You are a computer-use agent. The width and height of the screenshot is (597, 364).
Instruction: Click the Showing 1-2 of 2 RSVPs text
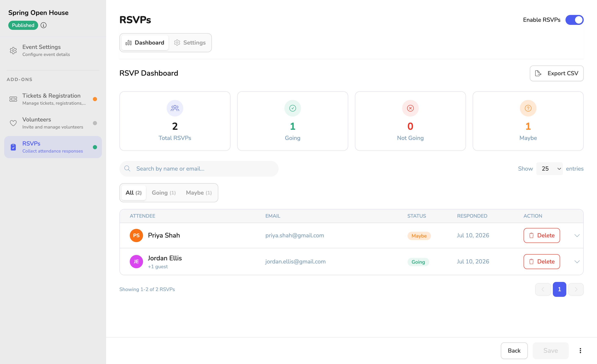(147, 289)
